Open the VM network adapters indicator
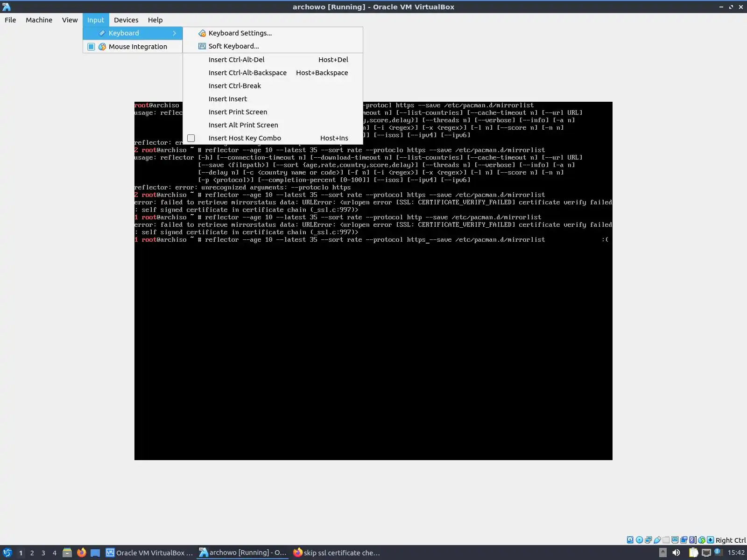The image size is (747, 560). click(648, 540)
